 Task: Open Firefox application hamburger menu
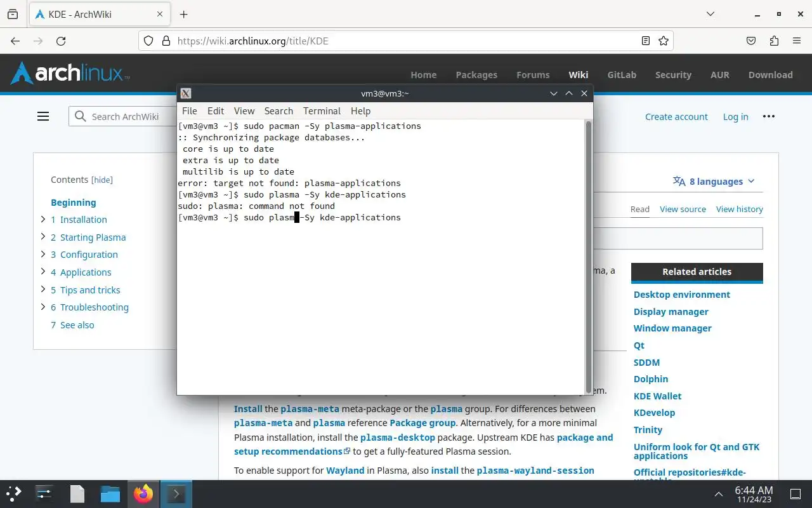[797, 41]
